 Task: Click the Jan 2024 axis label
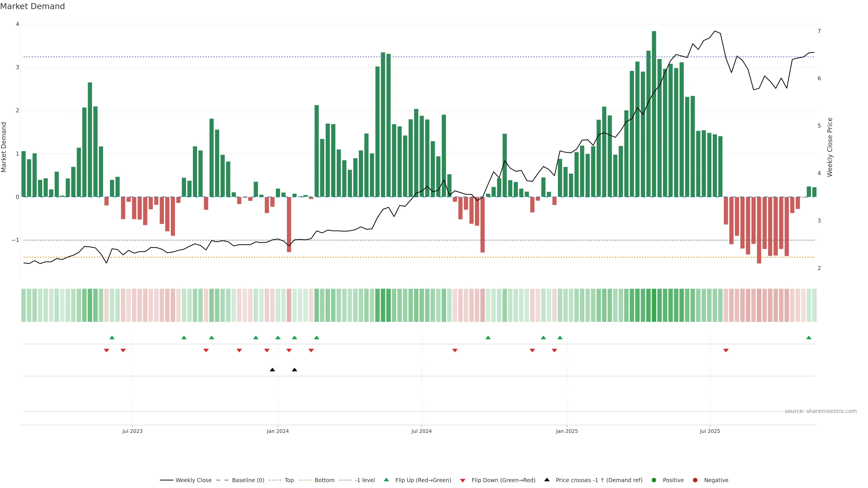point(278,432)
